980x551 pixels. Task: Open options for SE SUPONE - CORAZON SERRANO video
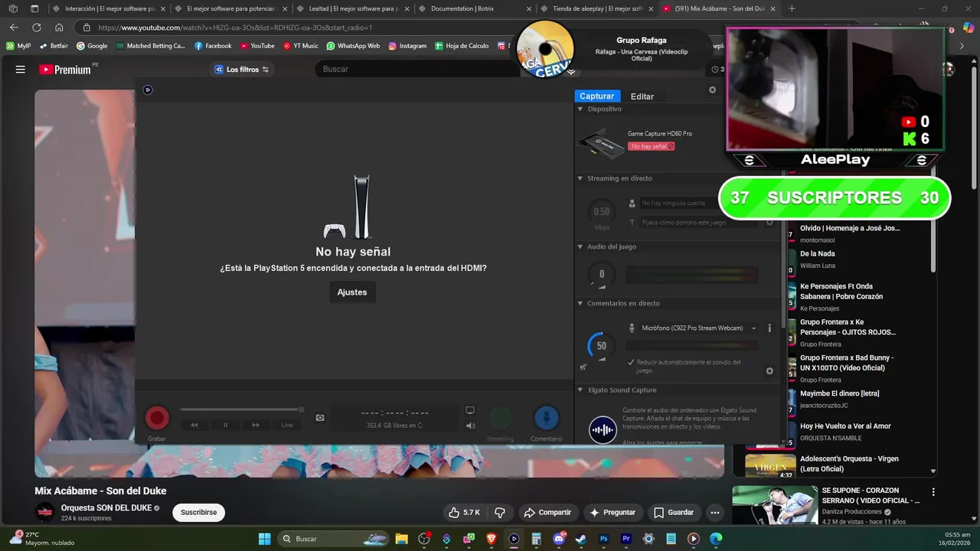pos(933,492)
